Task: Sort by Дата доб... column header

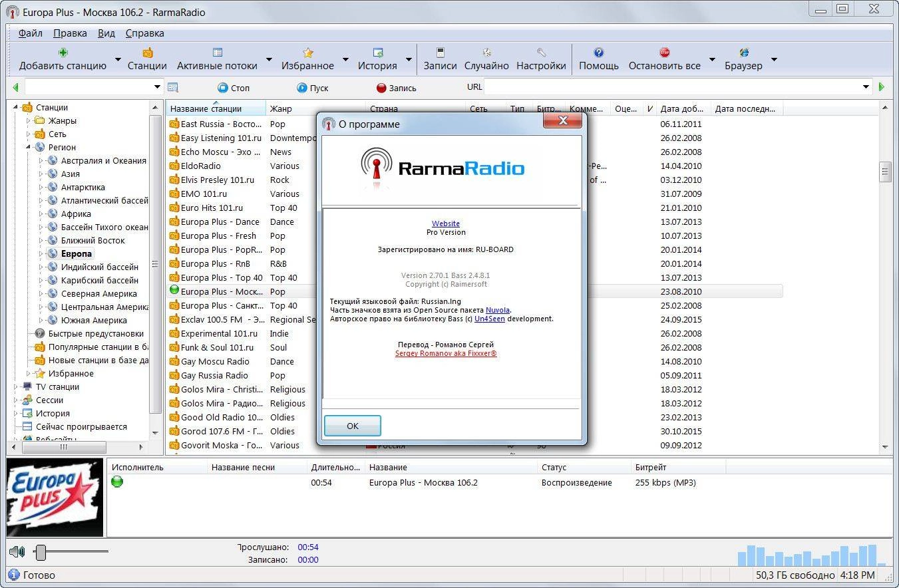Action: point(683,108)
